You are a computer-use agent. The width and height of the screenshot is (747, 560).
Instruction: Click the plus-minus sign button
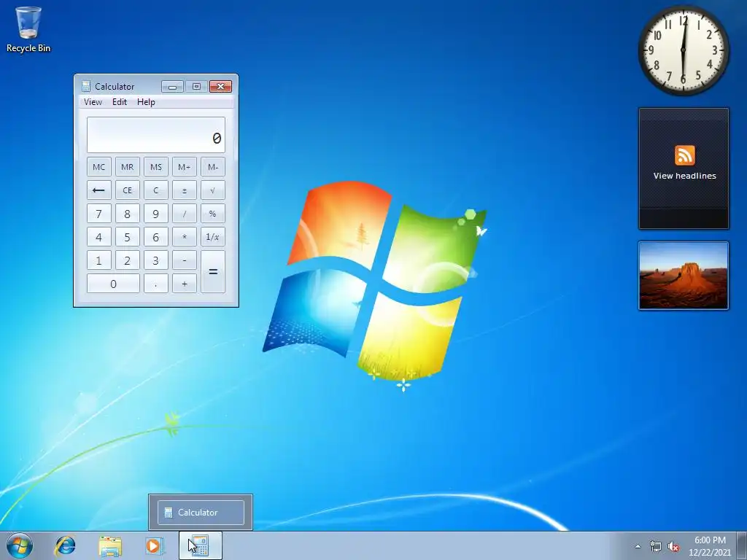coord(185,190)
